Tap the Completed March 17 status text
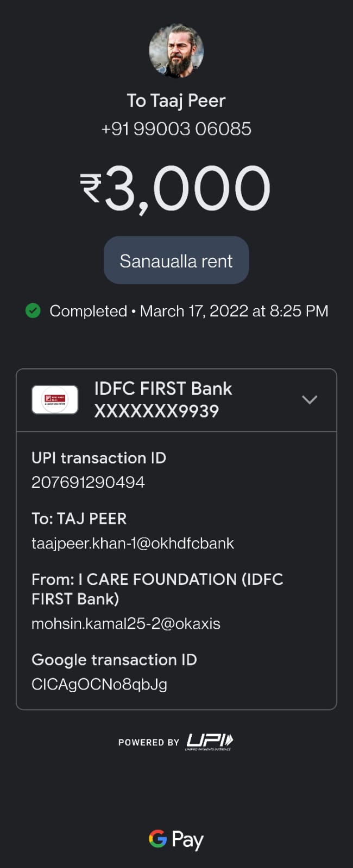The height and width of the screenshot is (868, 353). 189,311
